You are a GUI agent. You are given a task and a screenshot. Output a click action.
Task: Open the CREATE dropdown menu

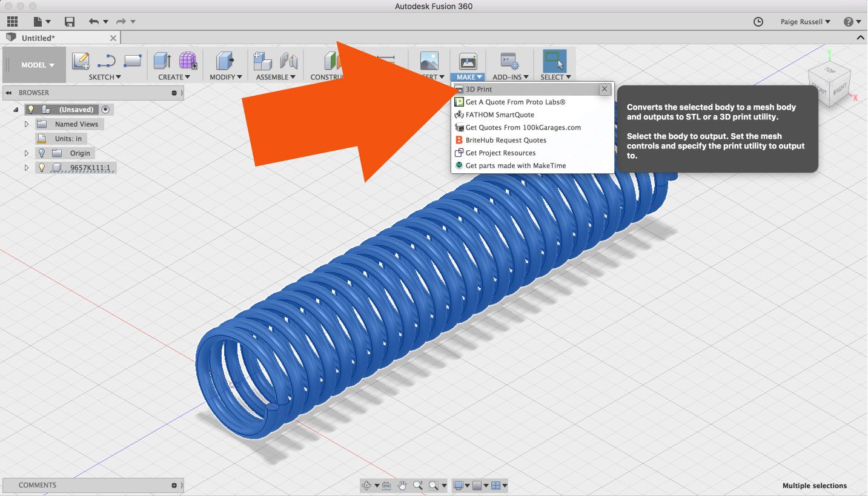tap(174, 77)
